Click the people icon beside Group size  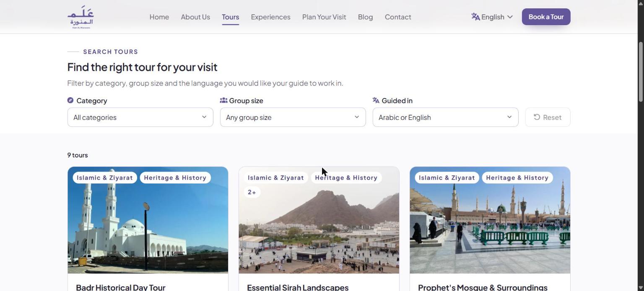223,100
